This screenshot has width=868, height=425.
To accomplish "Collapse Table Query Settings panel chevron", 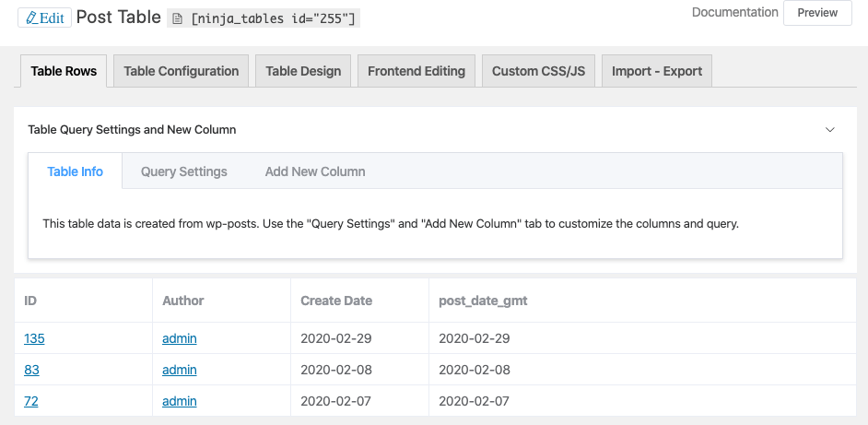I will point(829,130).
